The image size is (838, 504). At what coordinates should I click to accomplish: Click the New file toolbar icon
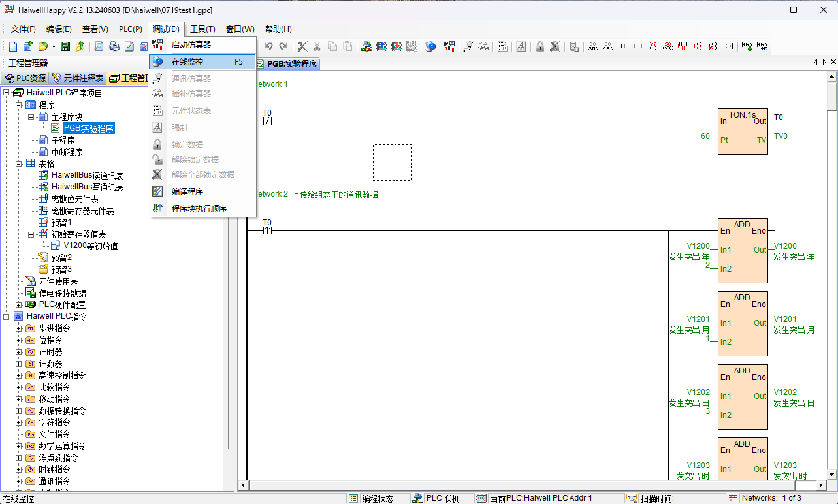(13, 46)
